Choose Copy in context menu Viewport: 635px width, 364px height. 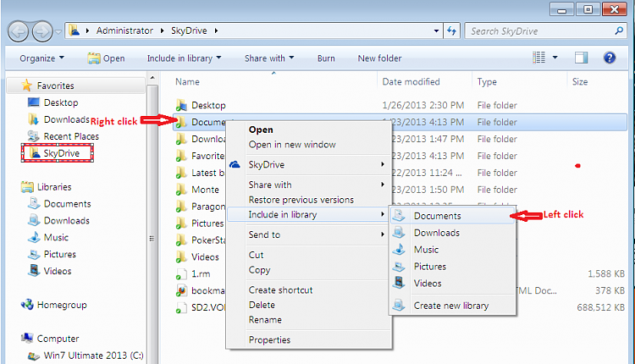pyautogui.click(x=259, y=270)
